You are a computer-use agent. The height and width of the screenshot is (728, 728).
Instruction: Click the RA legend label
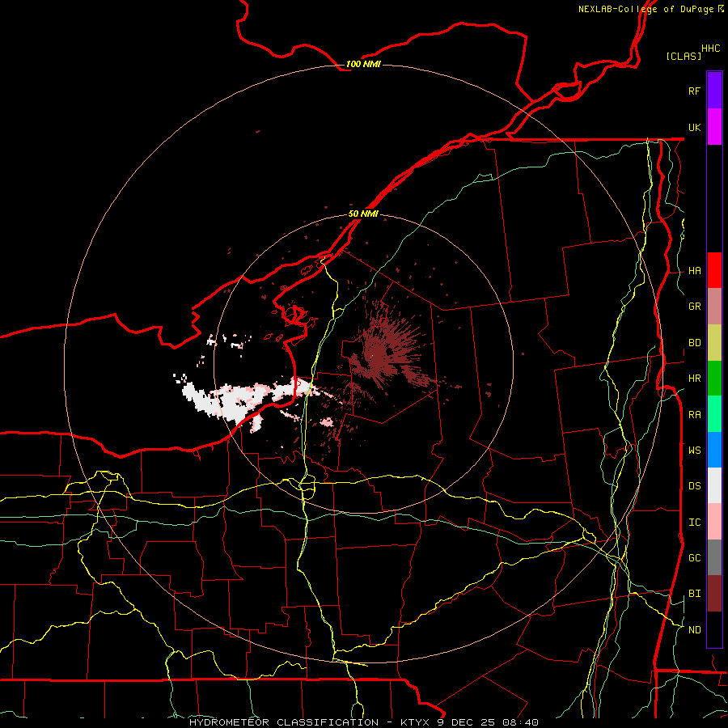click(x=695, y=415)
